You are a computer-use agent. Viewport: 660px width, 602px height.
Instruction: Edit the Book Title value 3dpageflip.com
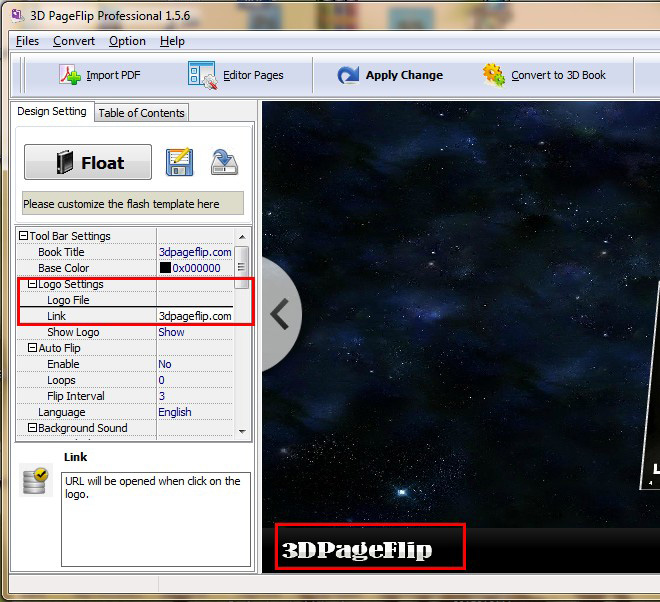[x=195, y=252]
